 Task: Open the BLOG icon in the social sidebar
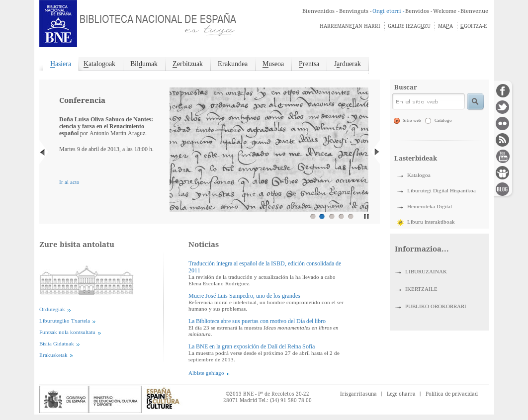tap(503, 189)
